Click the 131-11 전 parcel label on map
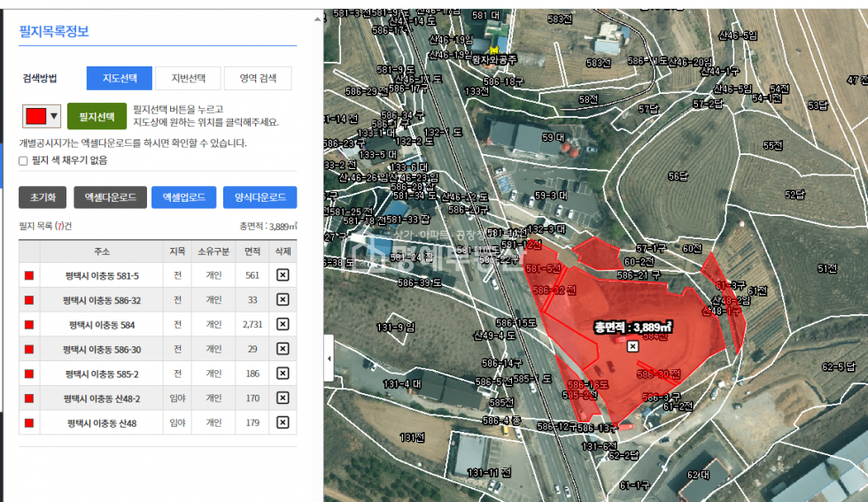This screenshot has width=868, height=502. (x=489, y=473)
